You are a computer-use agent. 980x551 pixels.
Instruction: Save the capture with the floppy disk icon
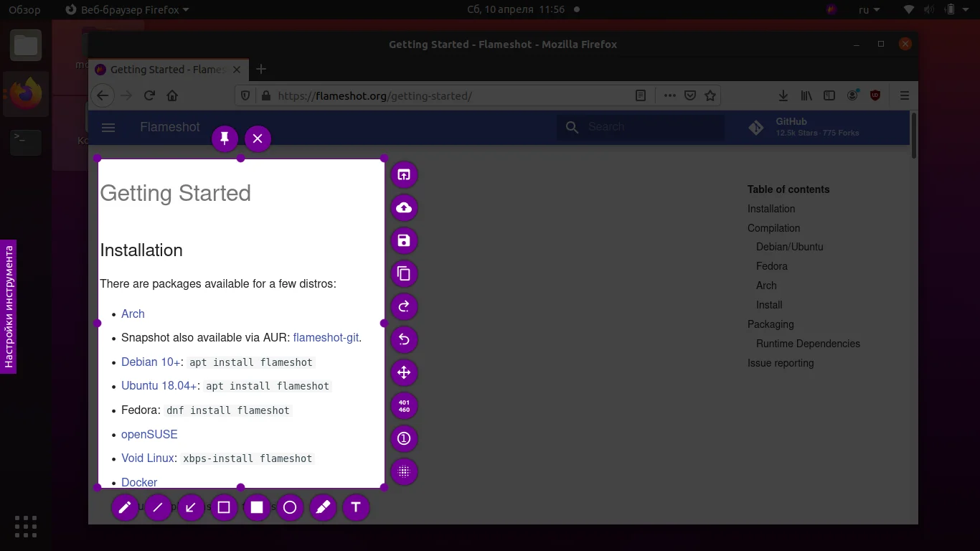(x=404, y=241)
